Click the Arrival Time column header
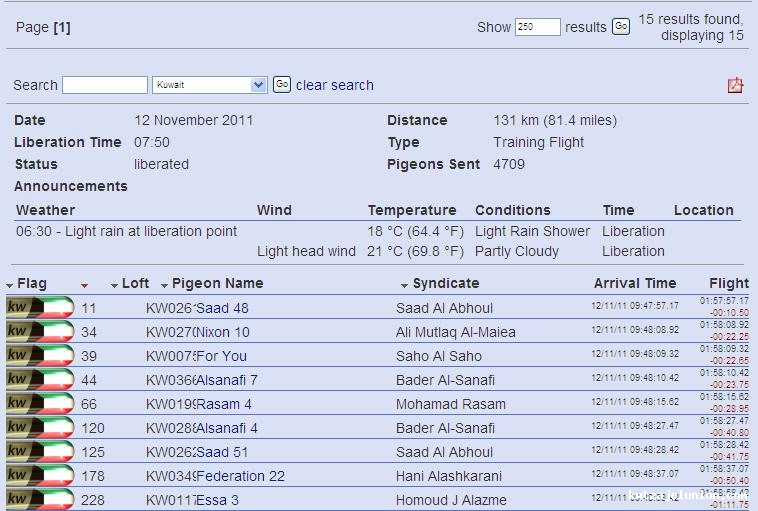Image resolution: width=758 pixels, height=511 pixels. pos(634,283)
